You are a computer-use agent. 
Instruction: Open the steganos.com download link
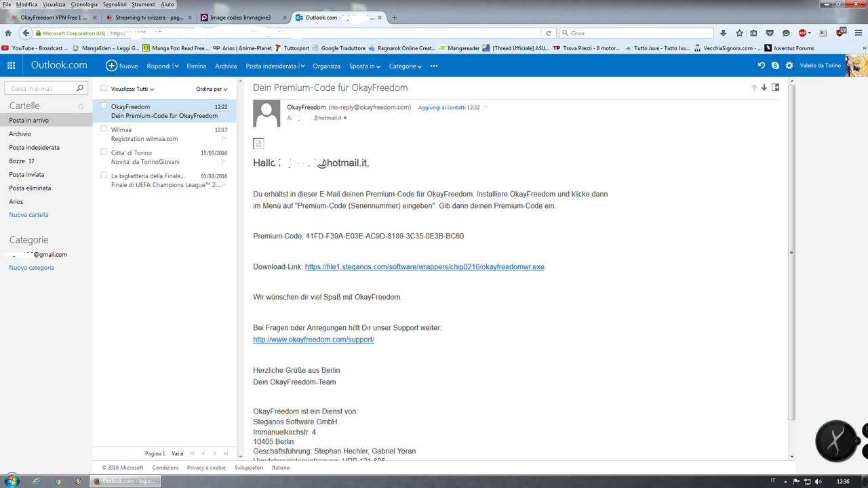pos(425,267)
